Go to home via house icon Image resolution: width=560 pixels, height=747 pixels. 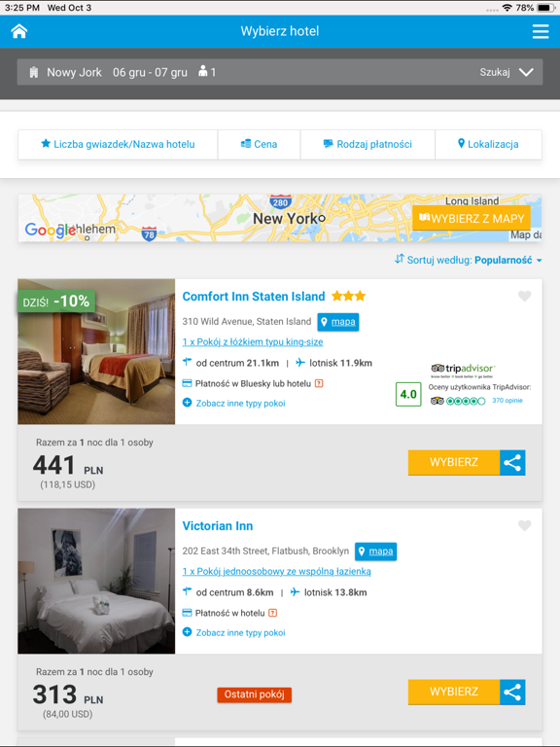tap(19, 31)
